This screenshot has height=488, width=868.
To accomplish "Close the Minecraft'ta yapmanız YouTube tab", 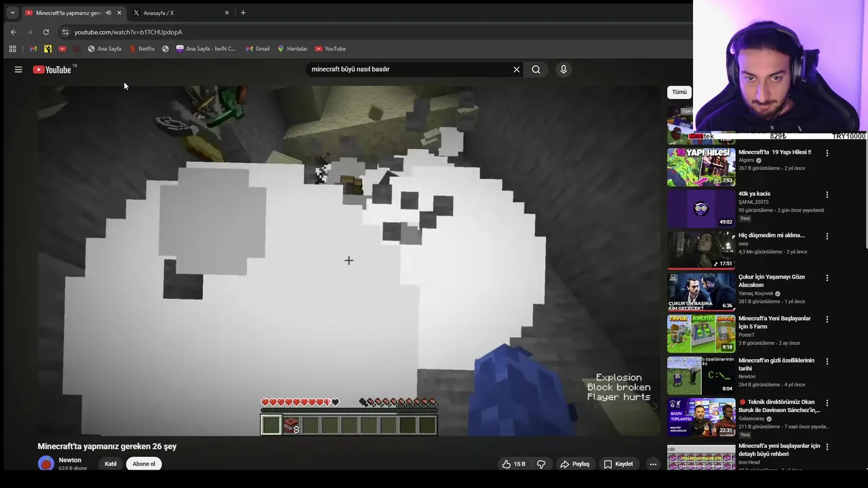I will pos(119,13).
